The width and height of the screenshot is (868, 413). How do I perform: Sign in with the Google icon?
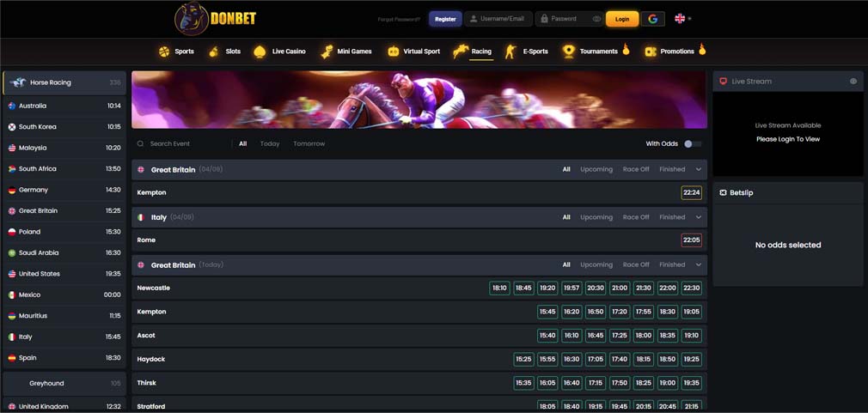[652, 19]
